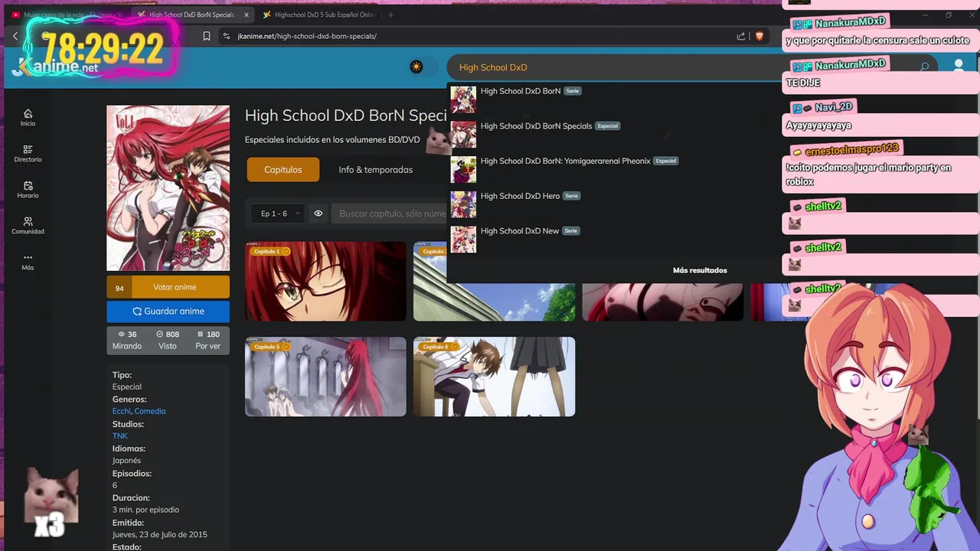Screen dimensions: 980x551
Task: Click the Jueves, 23 de Julio de 2015 text
Action: pos(159,534)
